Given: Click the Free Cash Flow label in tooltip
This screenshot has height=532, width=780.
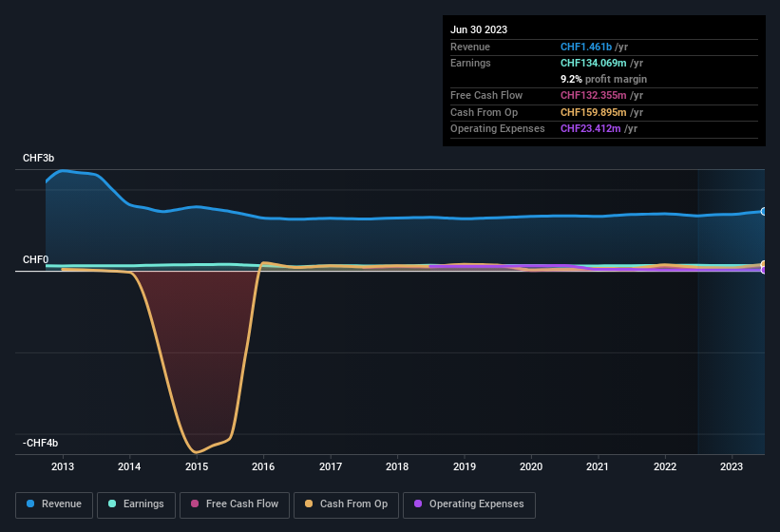Looking at the screenshot, I should (486, 95).
